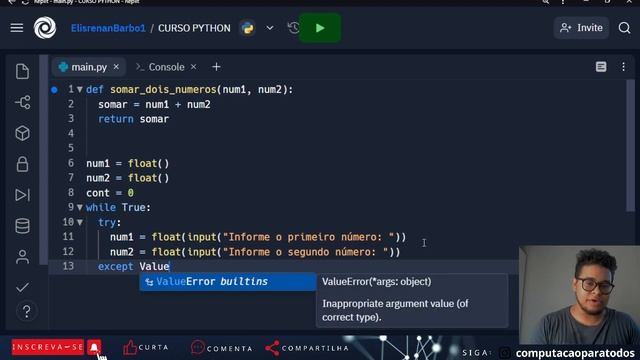Run the program with green play button

(320, 28)
